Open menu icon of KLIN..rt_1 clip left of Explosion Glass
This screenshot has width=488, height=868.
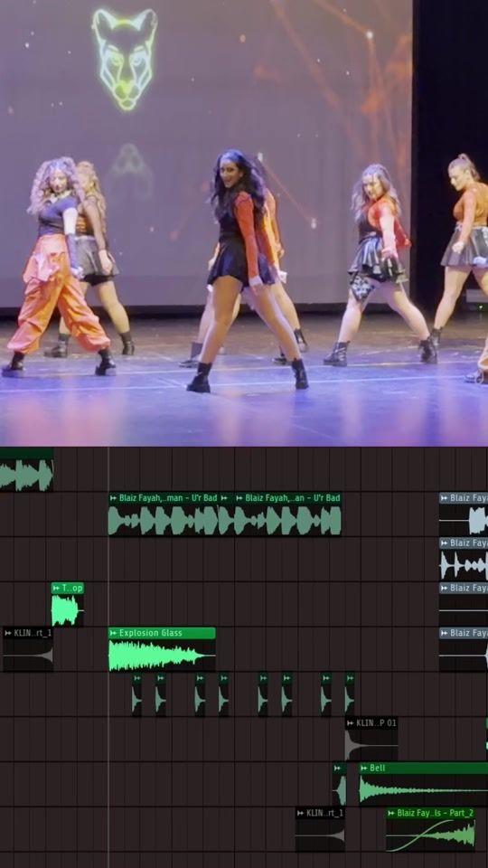(8, 633)
